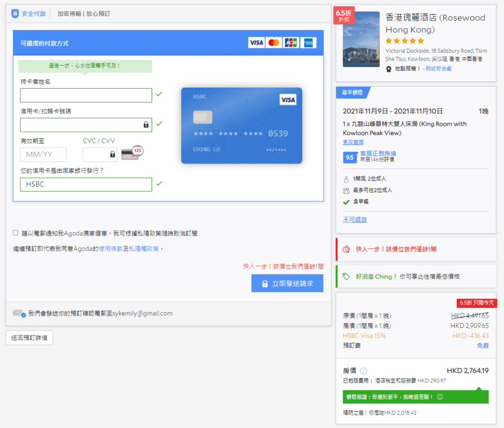Click the secure payment shield icon
504x428 pixels.
[x=15, y=13]
